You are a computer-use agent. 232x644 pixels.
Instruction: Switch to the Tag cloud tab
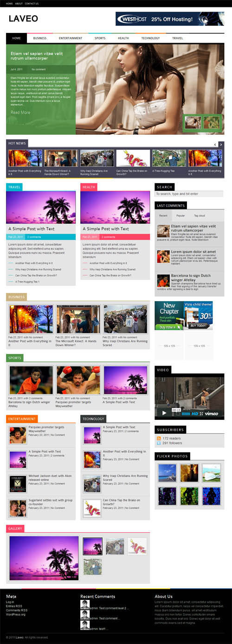[x=200, y=215]
